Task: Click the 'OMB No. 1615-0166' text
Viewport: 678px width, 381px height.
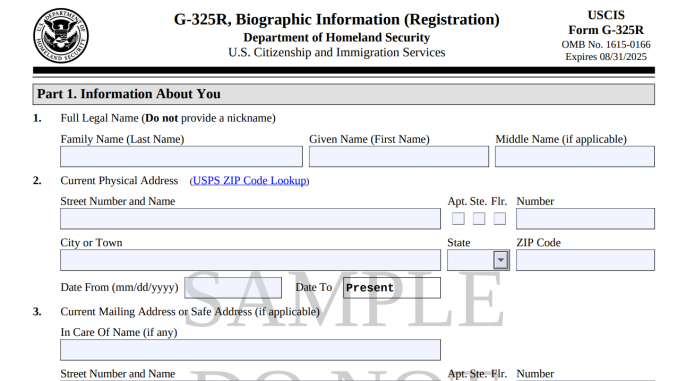Action: tap(606, 45)
